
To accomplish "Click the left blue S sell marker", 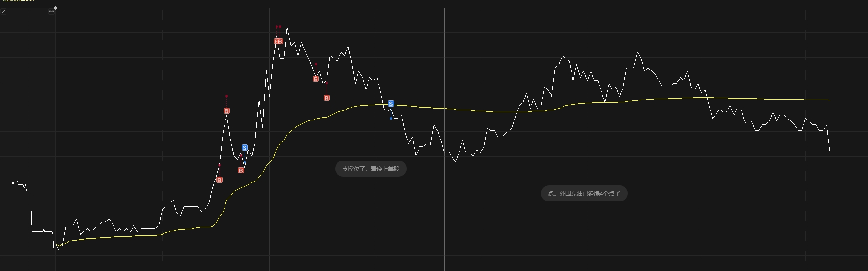I will [245, 148].
